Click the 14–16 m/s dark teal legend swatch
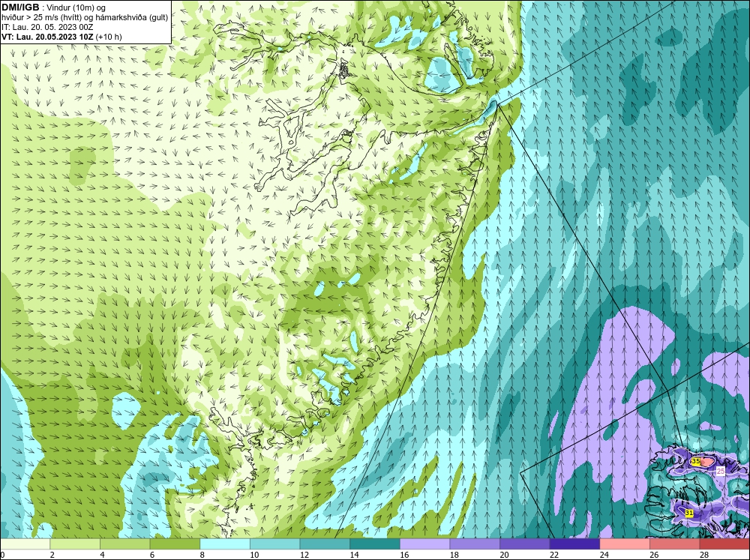Image resolution: width=750 pixels, height=560 pixels. (x=375, y=544)
